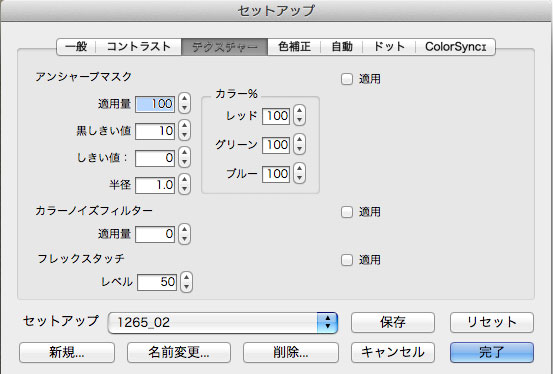553x374 pixels.
Task: Increase 半径 with stepper up arrow
Action: pyautogui.click(x=184, y=179)
